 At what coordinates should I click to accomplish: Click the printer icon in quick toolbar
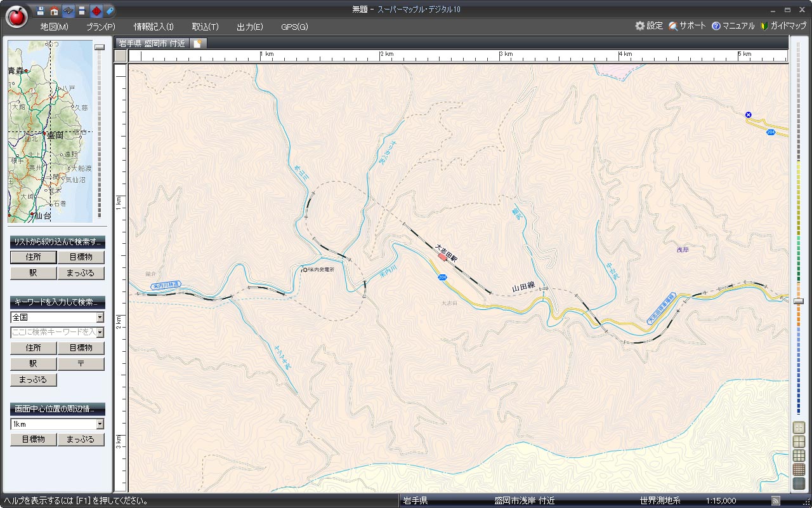[82, 10]
